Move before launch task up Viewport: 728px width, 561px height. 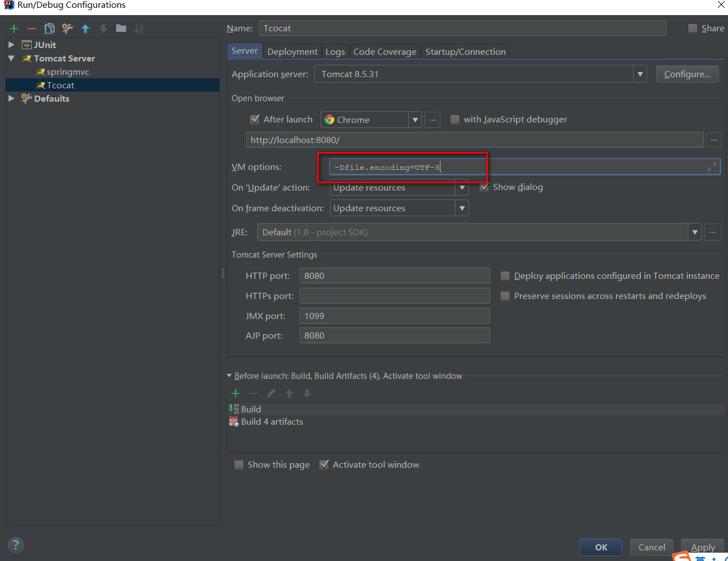point(289,393)
